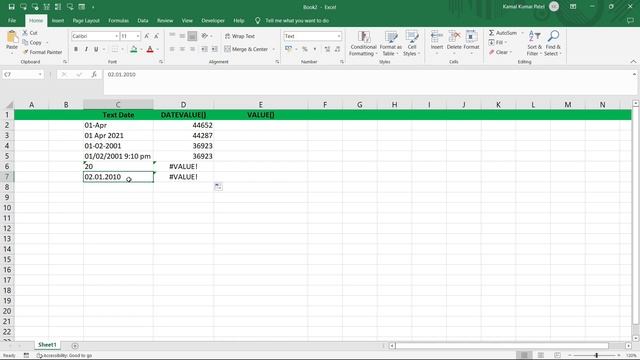Select the Sheet1 tab

click(47, 345)
